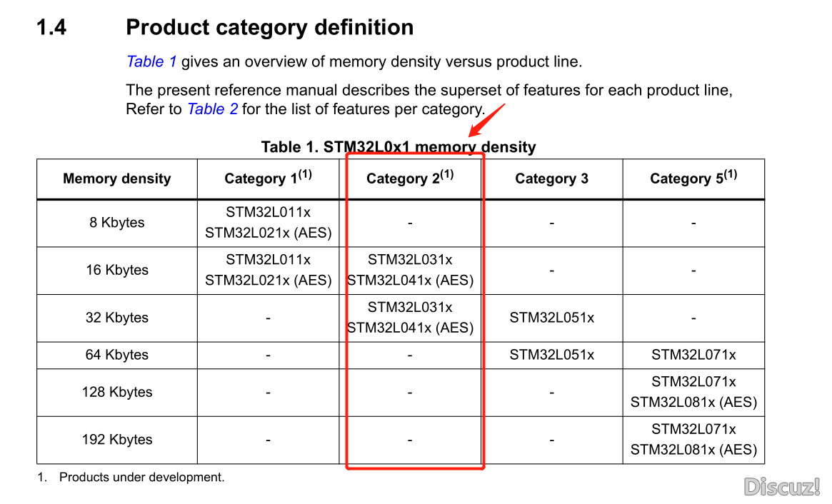Click footnote 'Products under development.'
This screenshot has height=504, width=832.
(x=141, y=478)
